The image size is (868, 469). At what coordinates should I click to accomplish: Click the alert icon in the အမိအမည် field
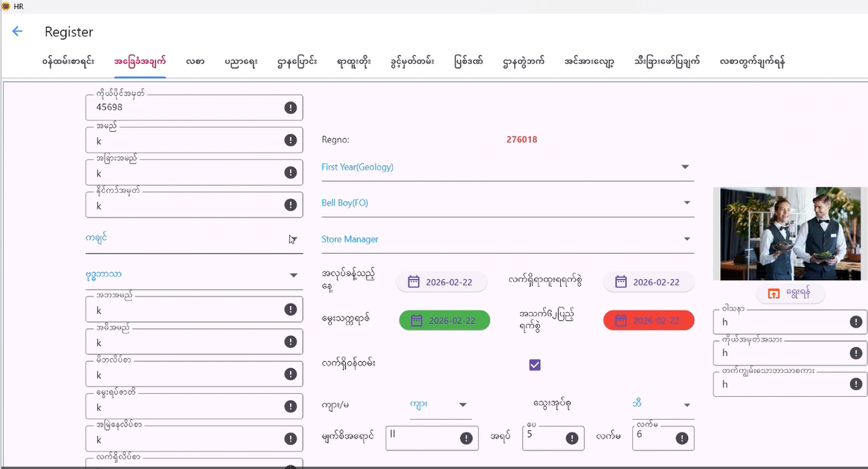tap(291, 342)
